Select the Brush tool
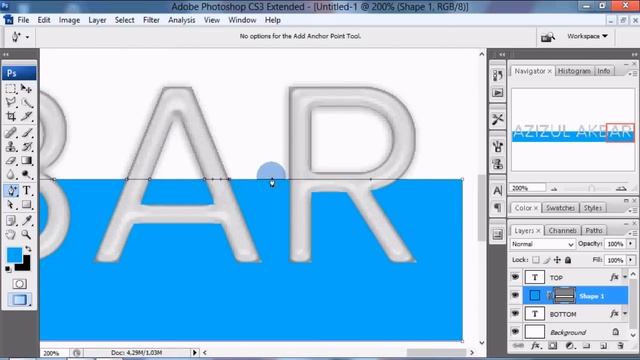This screenshot has height=360, width=640. pyautogui.click(x=27, y=133)
